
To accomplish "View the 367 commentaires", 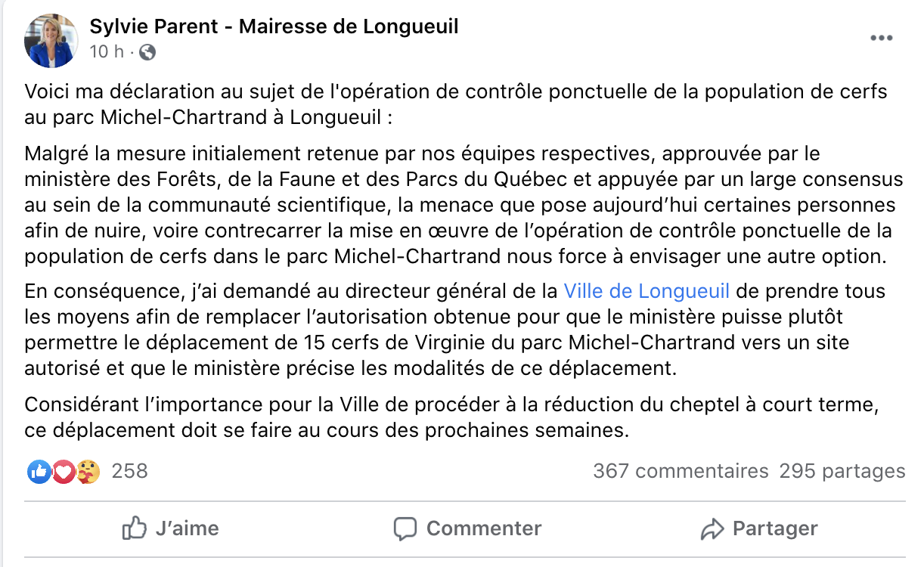I will tap(681, 471).
